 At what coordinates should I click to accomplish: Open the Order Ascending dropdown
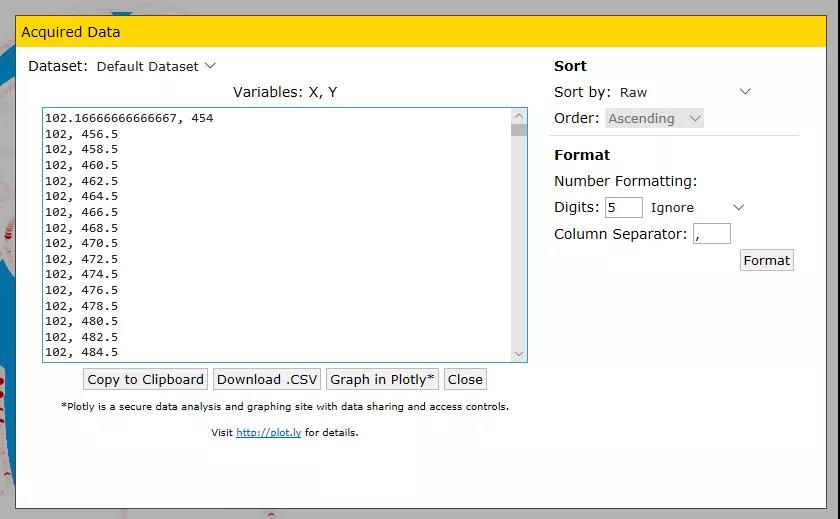tap(654, 118)
